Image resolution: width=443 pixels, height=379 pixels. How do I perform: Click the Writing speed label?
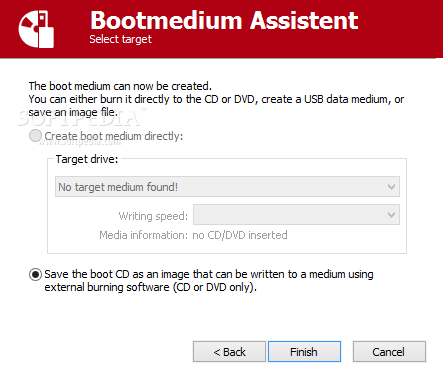coord(153,216)
